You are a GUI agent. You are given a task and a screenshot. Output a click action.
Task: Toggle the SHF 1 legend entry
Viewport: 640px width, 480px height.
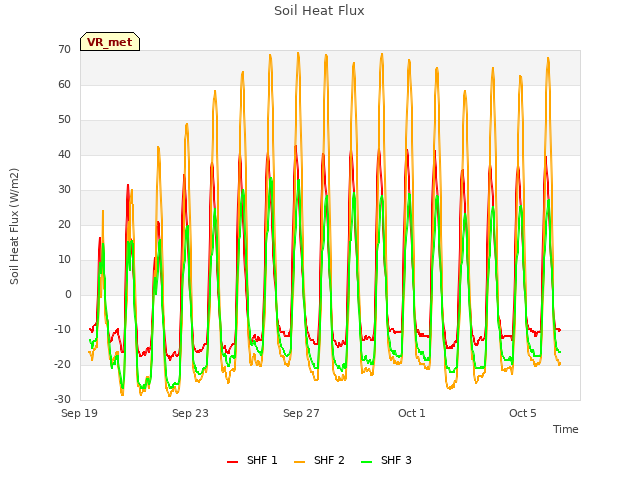coord(252,460)
